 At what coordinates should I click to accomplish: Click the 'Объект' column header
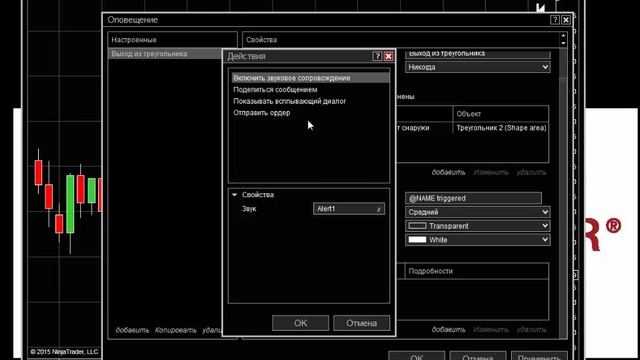(x=501, y=114)
